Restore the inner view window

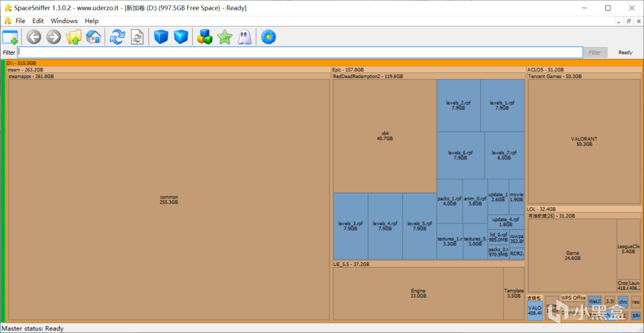pyautogui.click(x=629, y=21)
